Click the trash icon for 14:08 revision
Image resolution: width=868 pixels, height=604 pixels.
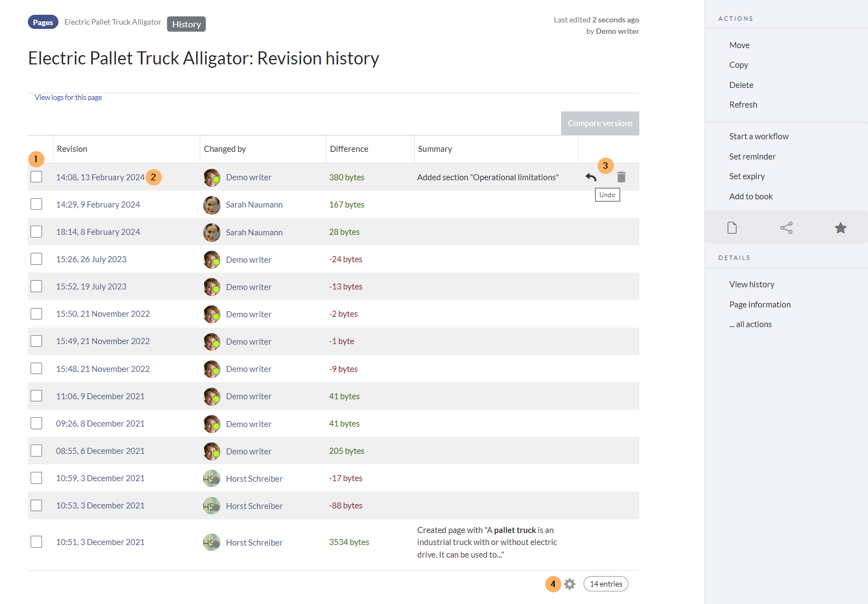[621, 177]
